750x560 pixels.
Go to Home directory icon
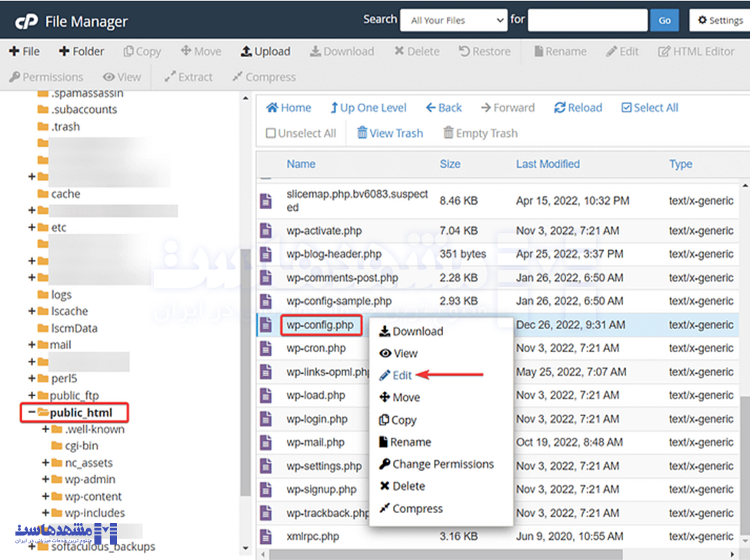(x=272, y=108)
